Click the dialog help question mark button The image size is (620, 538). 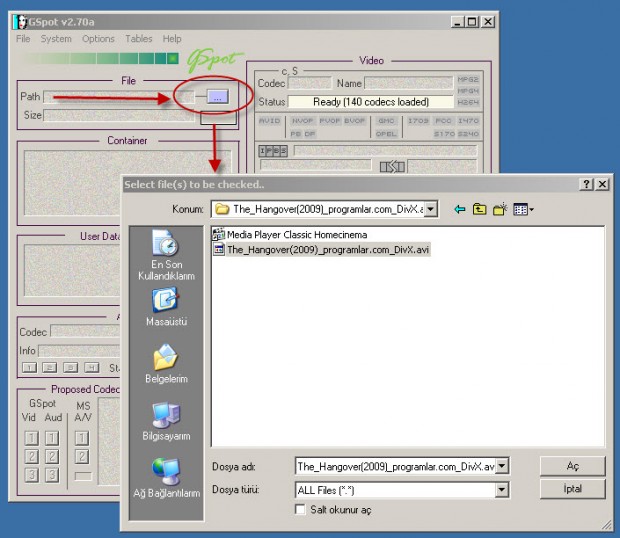pyautogui.click(x=586, y=184)
